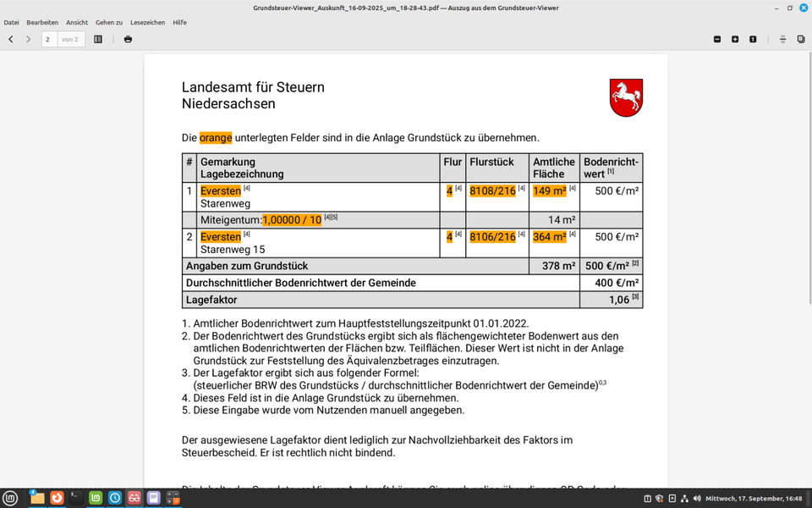The image size is (812, 508).
Task: Click the clock date in the panel
Action: tap(754, 499)
